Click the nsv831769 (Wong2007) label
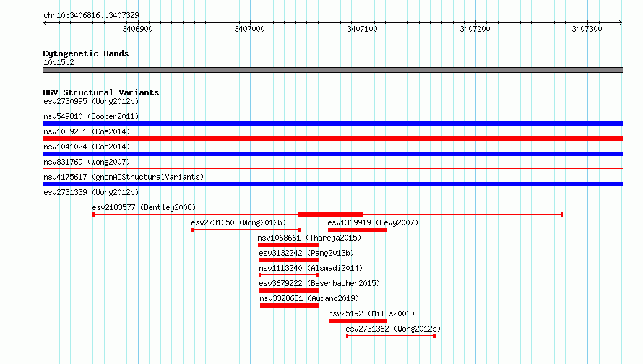The height and width of the screenshot is (364, 643). (x=87, y=162)
